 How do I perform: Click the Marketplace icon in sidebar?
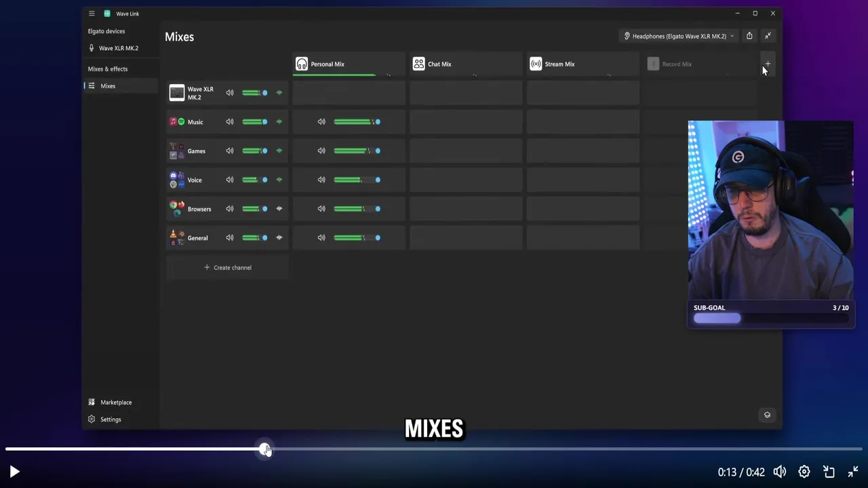click(x=92, y=402)
